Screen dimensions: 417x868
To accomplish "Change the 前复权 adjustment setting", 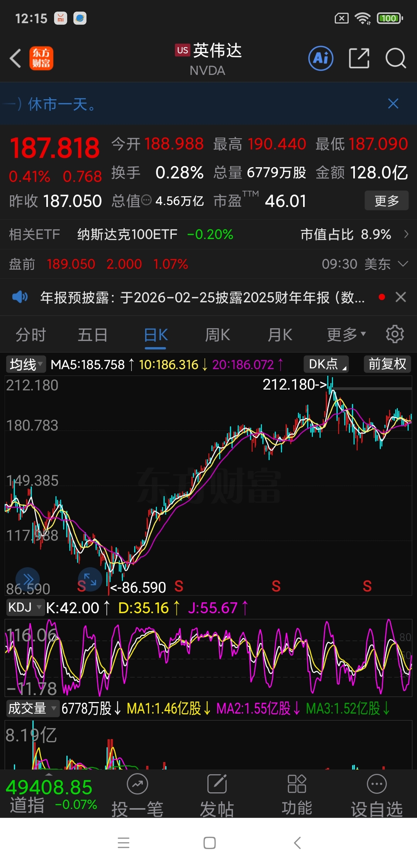I will point(387,364).
